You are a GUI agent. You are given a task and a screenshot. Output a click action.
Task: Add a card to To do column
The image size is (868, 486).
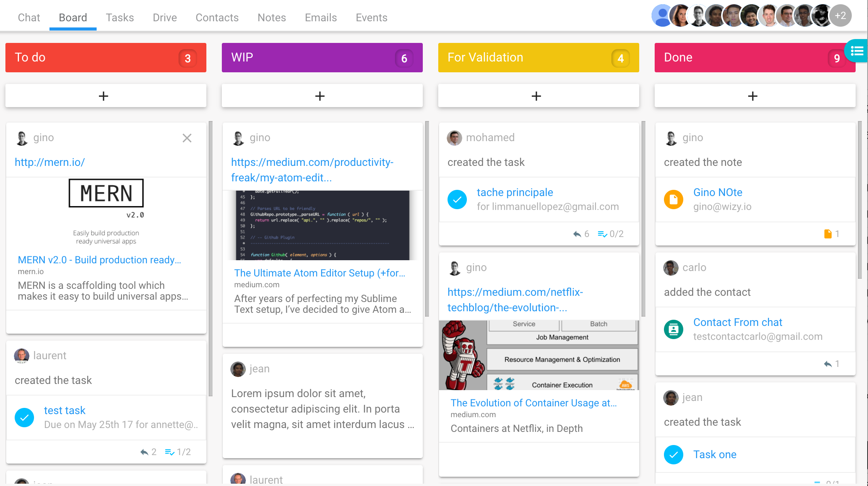point(106,96)
